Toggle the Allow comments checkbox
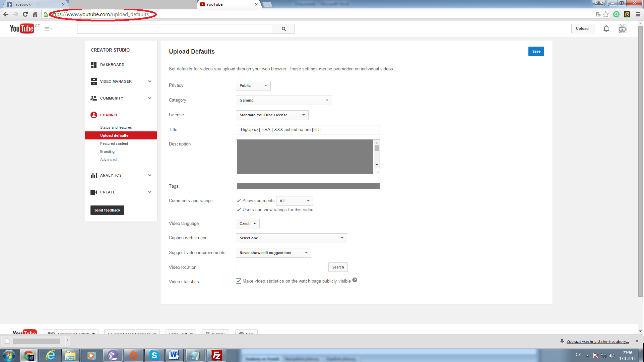This screenshot has width=644, height=362. pos(239,200)
